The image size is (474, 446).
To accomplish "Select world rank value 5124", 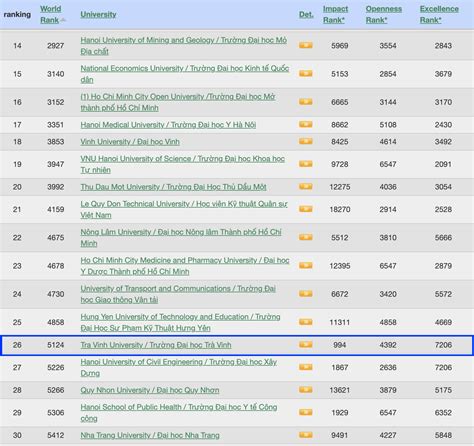I will pos(55,345).
